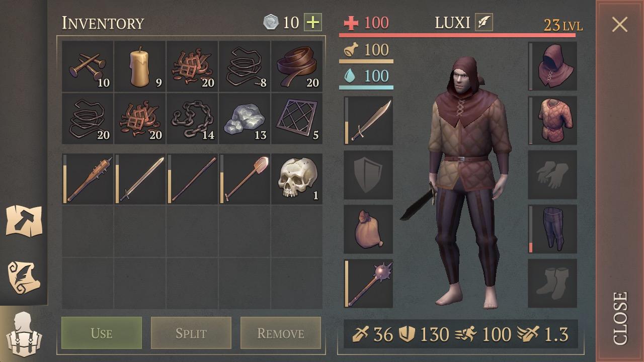Select the candle item in inventory
The height and width of the screenshot is (362, 644).
(140, 66)
